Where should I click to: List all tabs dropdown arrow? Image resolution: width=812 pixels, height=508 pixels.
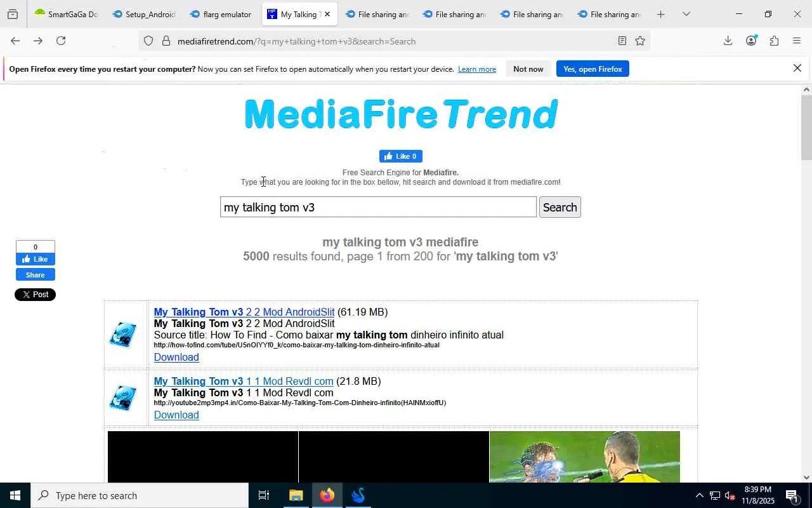[x=686, y=14]
